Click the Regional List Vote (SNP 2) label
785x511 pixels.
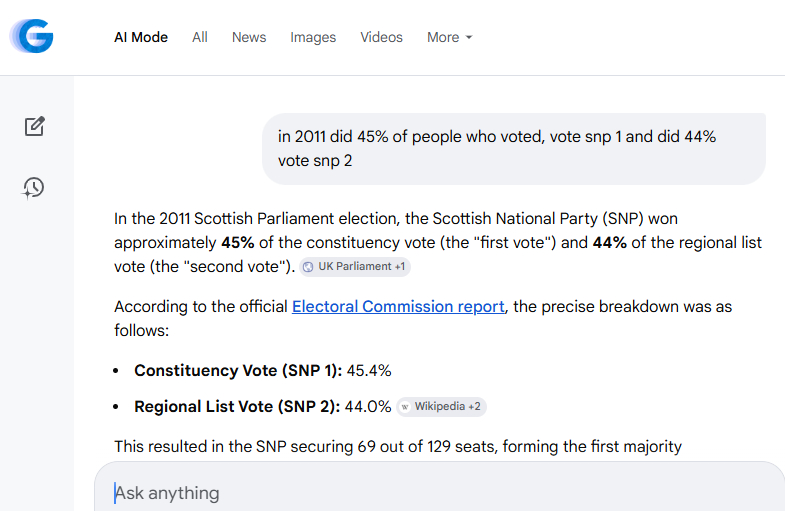(236, 407)
